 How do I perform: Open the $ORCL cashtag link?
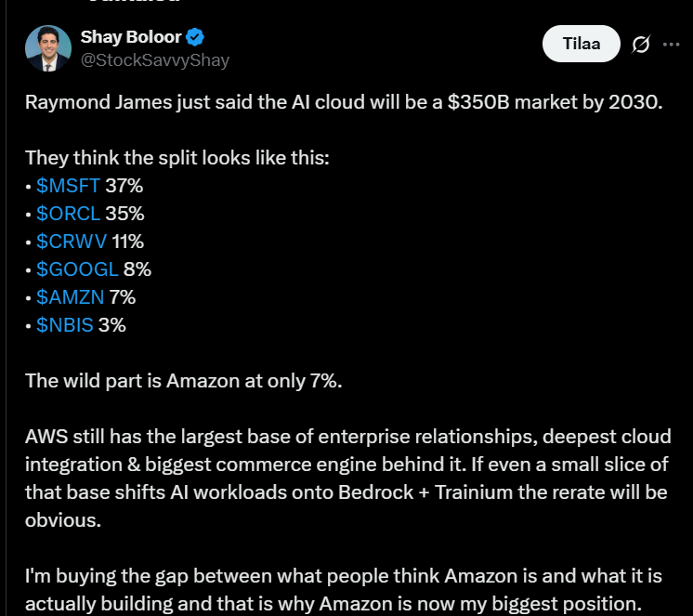(x=68, y=214)
